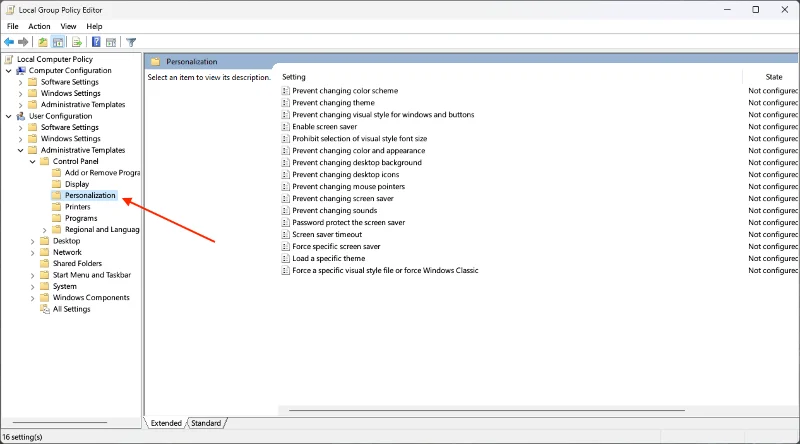The width and height of the screenshot is (800, 444).
Task: Expand Software Settings under Computer Configuration
Action: (x=20, y=82)
